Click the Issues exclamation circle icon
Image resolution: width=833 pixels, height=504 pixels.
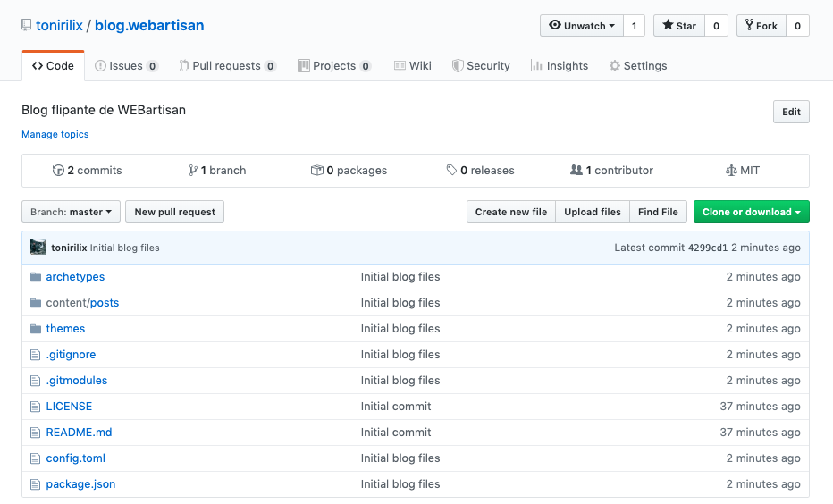[x=100, y=66]
